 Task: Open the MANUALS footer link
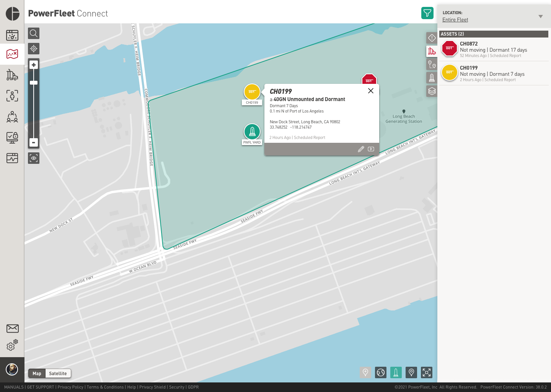pos(14,387)
